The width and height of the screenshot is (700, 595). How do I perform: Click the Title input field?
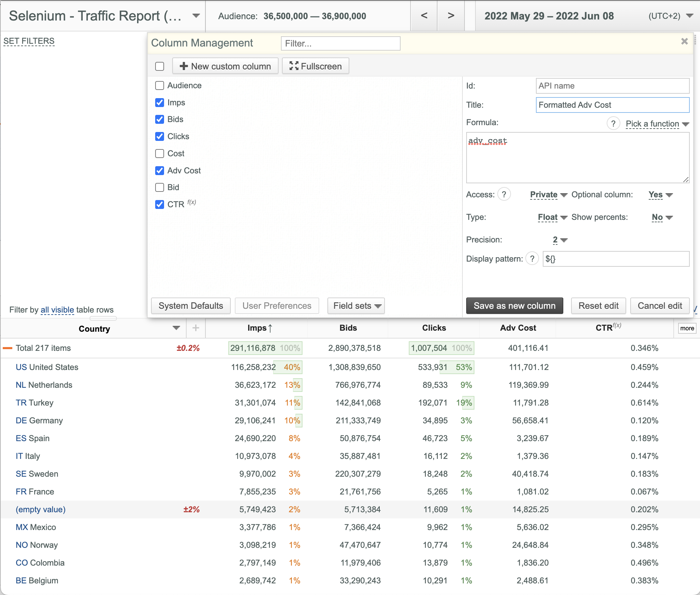point(612,105)
